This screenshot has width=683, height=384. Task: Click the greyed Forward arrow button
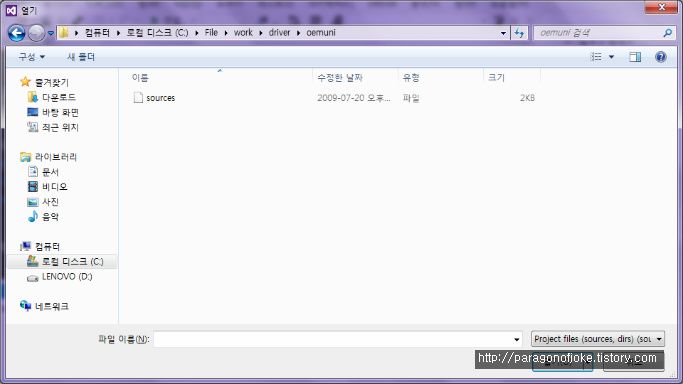pyautogui.click(x=37, y=33)
